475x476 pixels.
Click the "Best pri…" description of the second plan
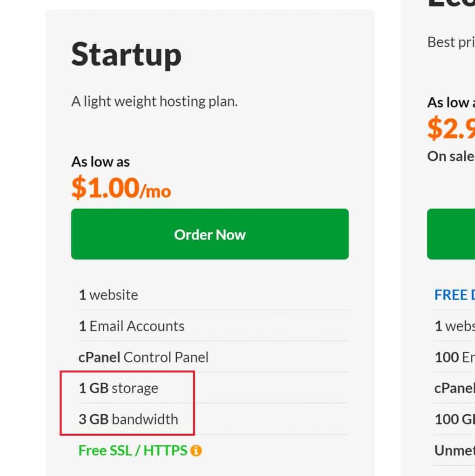click(450, 42)
